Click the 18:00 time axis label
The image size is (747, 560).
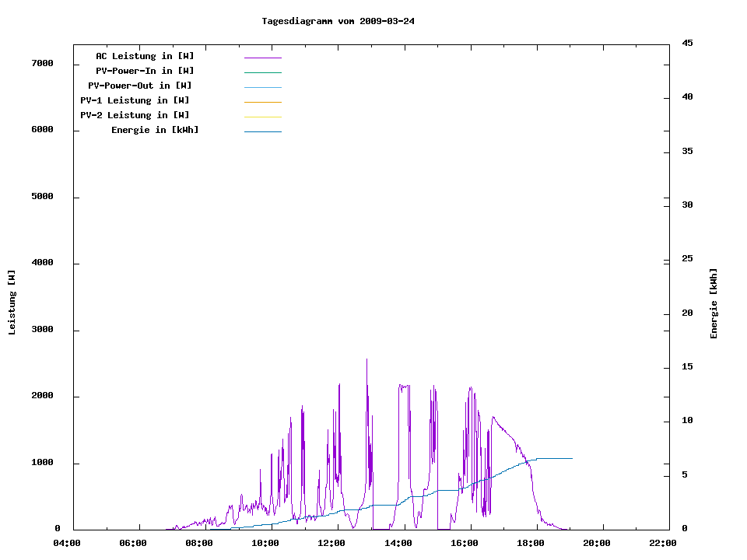[x=530, y=543]
